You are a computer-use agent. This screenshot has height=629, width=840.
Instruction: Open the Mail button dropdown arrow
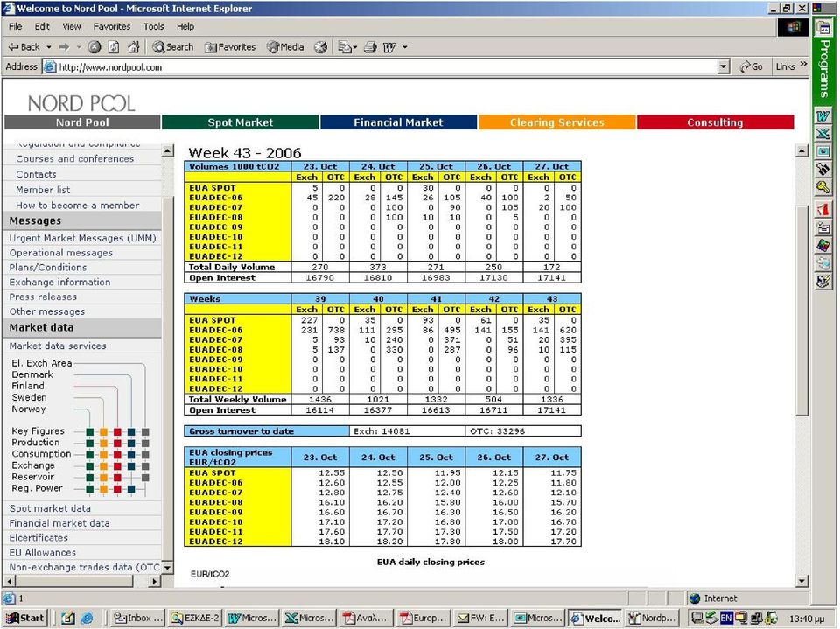click(x=355, y=47)
